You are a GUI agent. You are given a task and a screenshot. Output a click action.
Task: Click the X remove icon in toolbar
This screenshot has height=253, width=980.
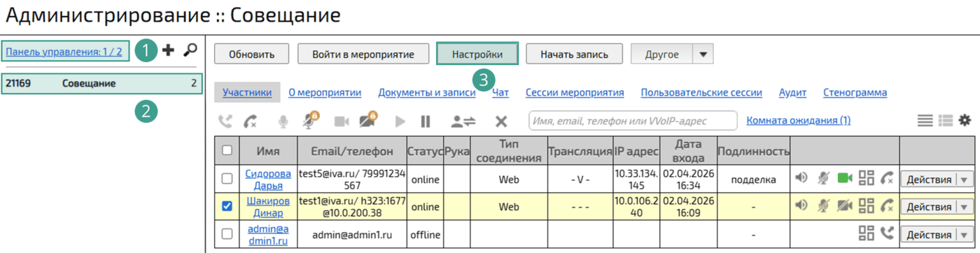pos(501,122)
